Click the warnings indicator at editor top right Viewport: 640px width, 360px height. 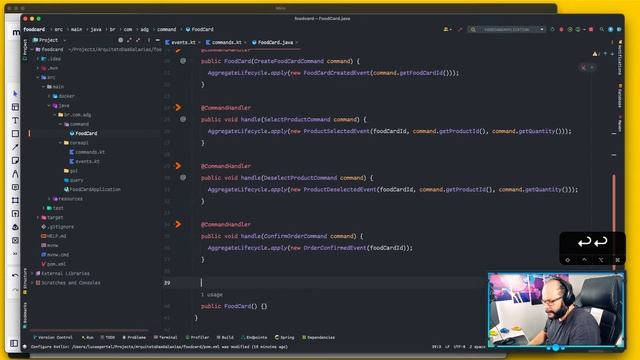596,54
